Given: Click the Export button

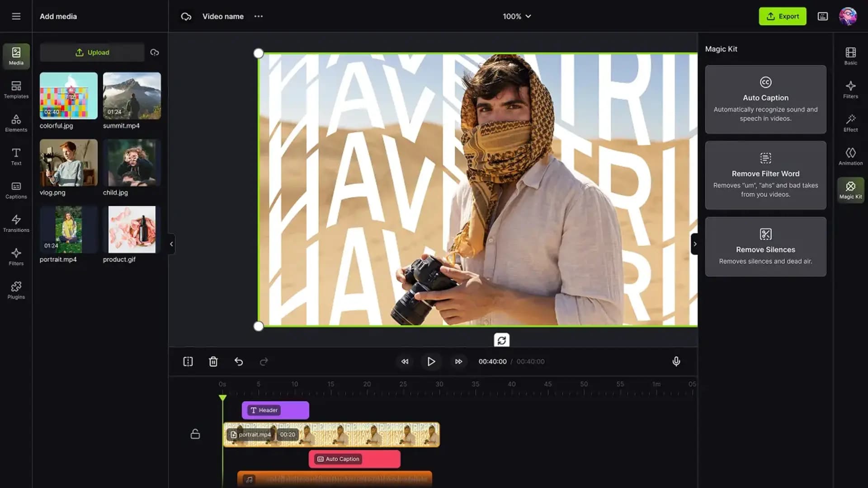Looking at the screenshot, I should pyautogui.click(x=783, y=16).
